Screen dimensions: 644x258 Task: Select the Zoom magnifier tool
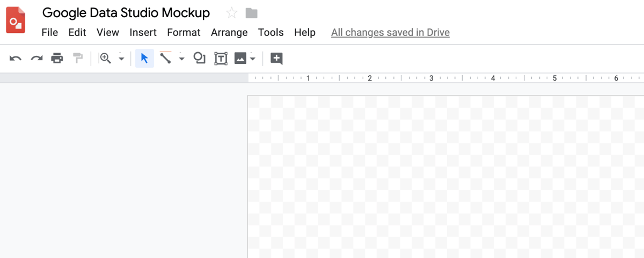[x=105, y=58]
